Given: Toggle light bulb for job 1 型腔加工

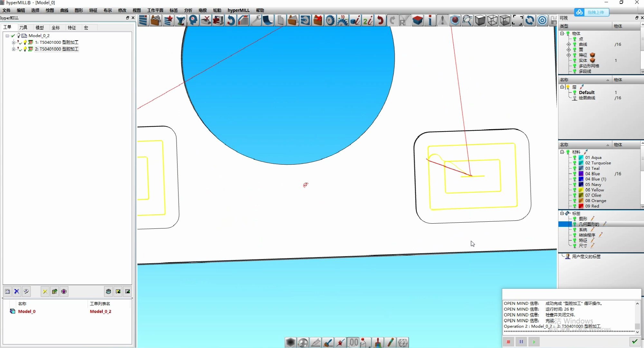Looking at the screenshot, I should (25, 42).
